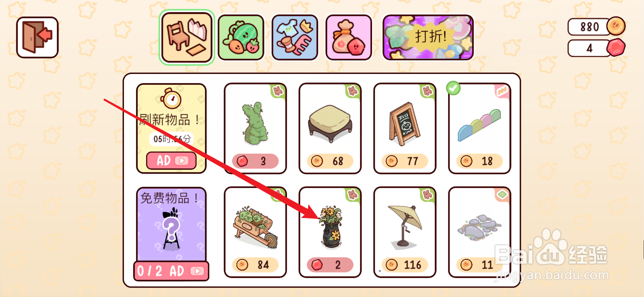Screen dimensions: 644x297
Task: Switch to the vegetables category tab
Action: click(241, 37)
